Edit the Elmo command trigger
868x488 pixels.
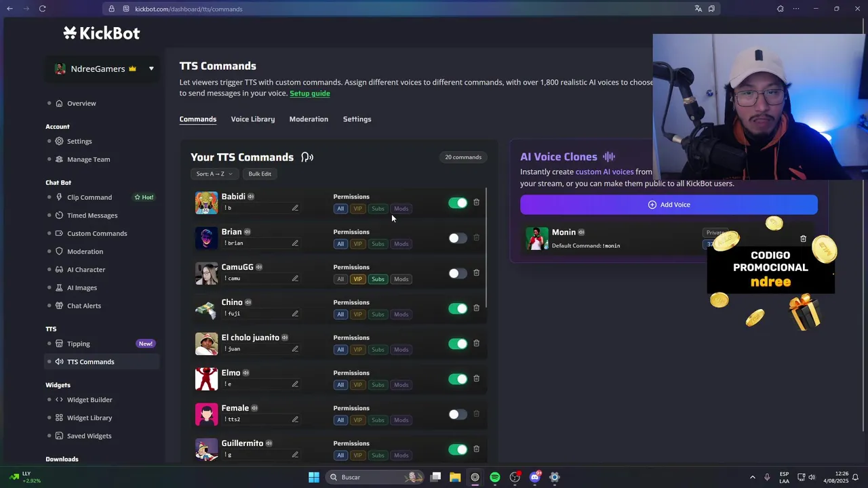[x=295, y=384]
